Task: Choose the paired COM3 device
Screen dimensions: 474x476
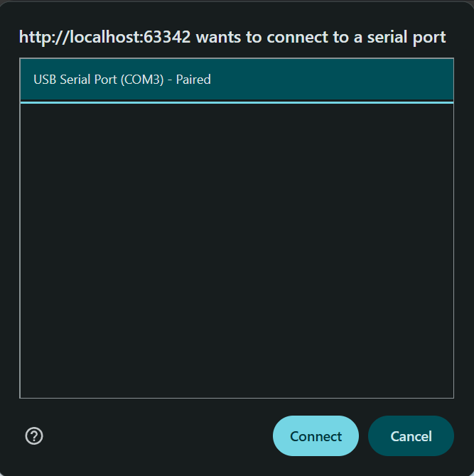Action: point(122,80)
